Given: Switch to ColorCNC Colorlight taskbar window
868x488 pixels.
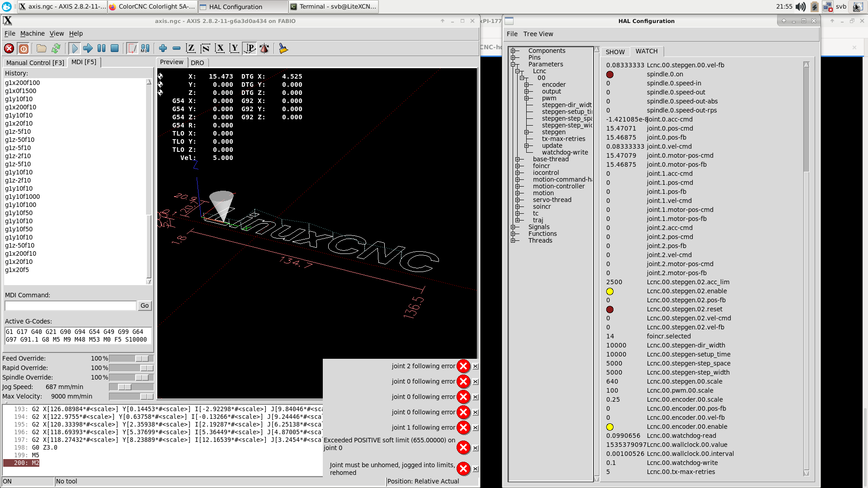Looking at the screenshot, I should [152, 6].
